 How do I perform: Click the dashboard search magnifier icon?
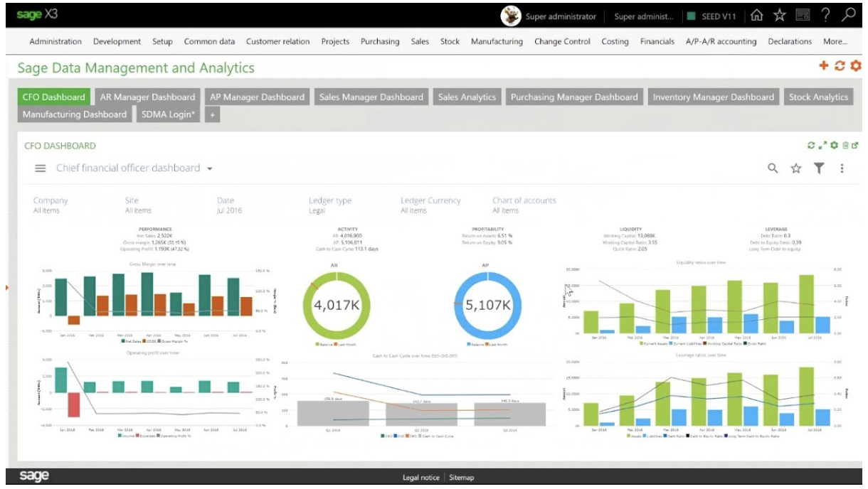(773, 168)
